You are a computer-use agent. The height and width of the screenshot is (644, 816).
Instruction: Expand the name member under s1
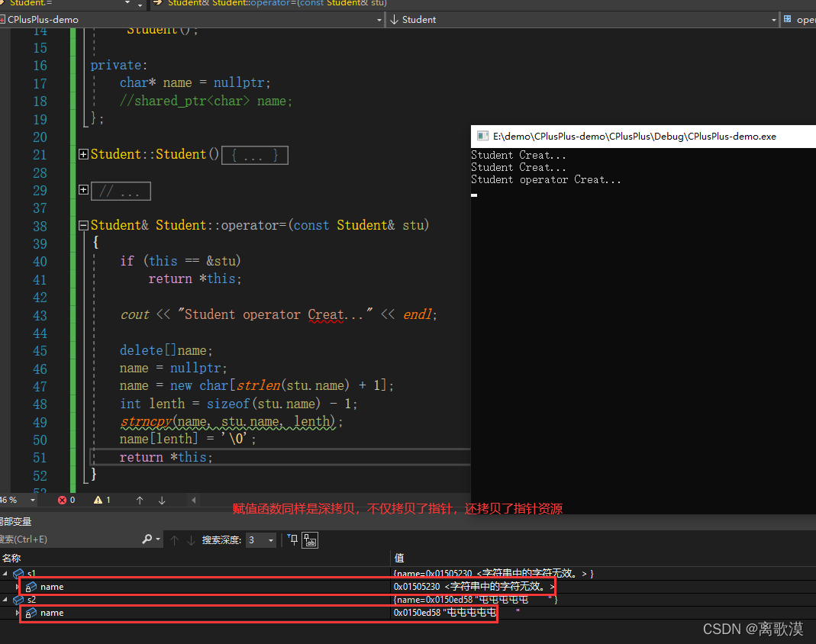point(17,586)
